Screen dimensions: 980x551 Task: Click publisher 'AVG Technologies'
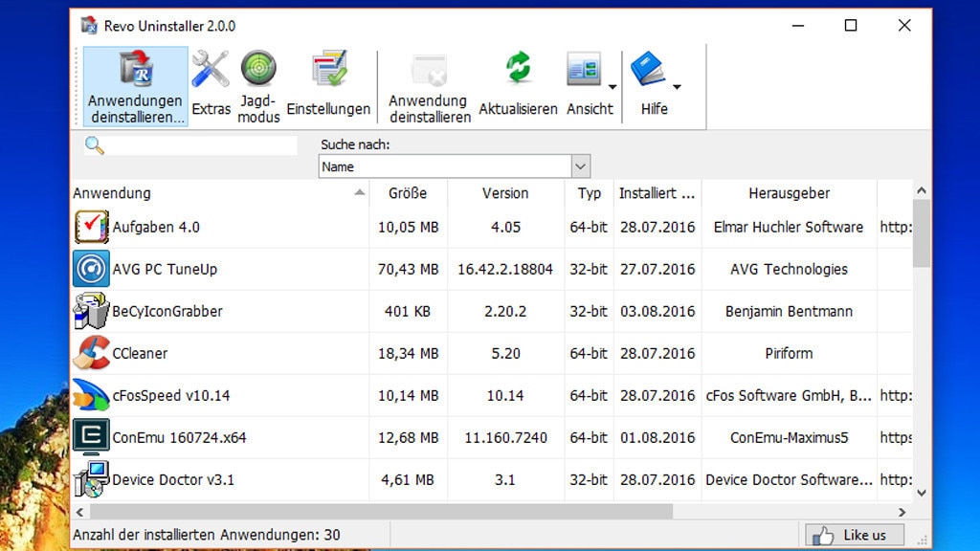tap(789, 269)
